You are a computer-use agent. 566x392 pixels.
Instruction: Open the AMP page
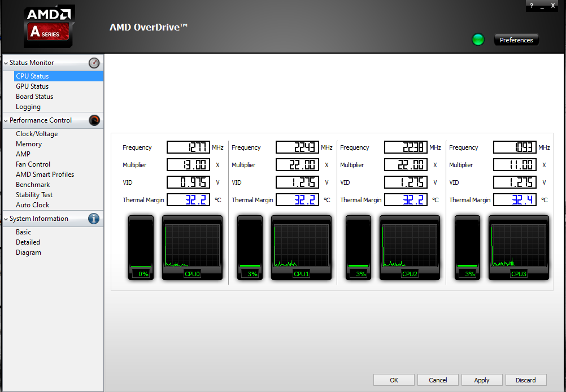pos(23,154)
